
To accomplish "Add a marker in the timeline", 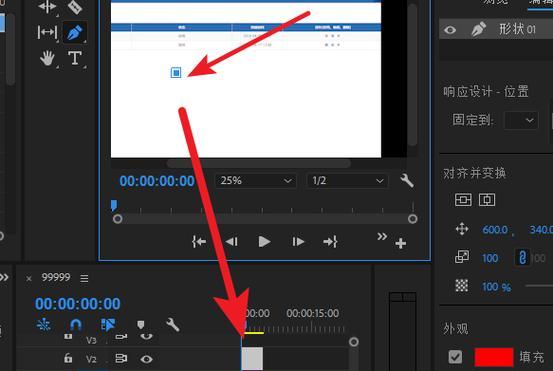I will (x=141, y=324).
